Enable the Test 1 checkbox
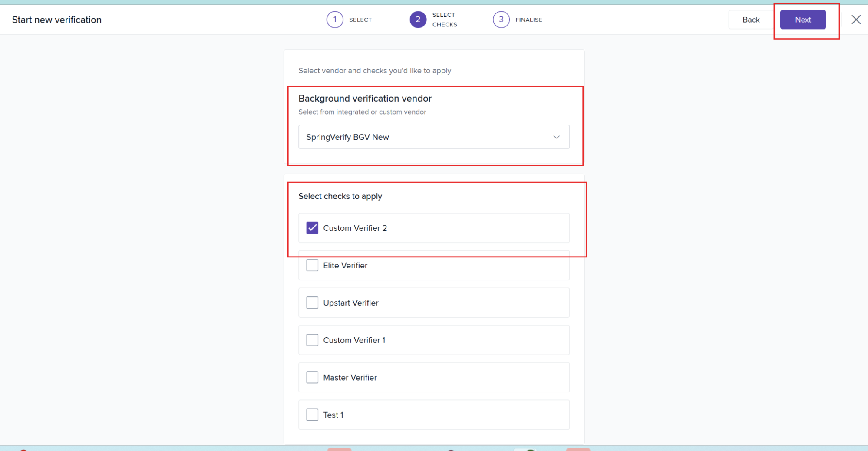The image size is (868, 451). coord(312,415)
